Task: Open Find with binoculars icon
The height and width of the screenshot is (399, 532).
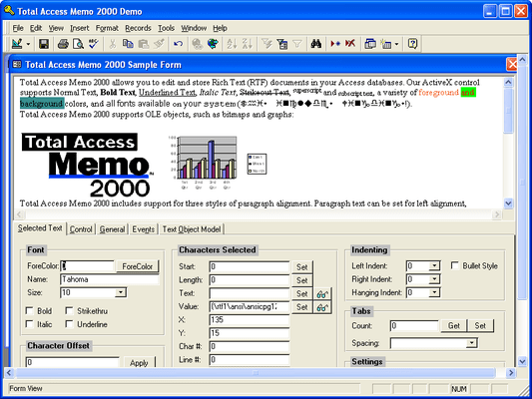Action: pos(316,44)
